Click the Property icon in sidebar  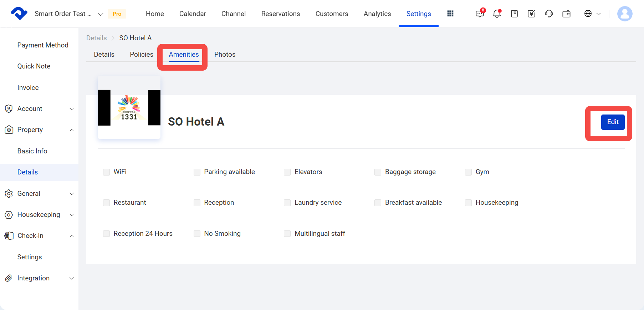coord(9,130)
